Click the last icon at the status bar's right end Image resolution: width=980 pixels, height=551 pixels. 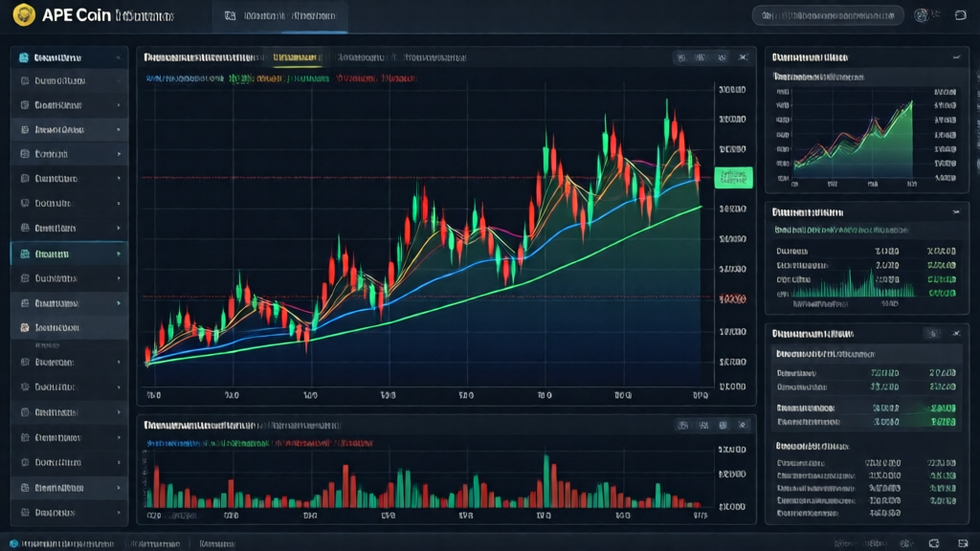coord(963,543)
